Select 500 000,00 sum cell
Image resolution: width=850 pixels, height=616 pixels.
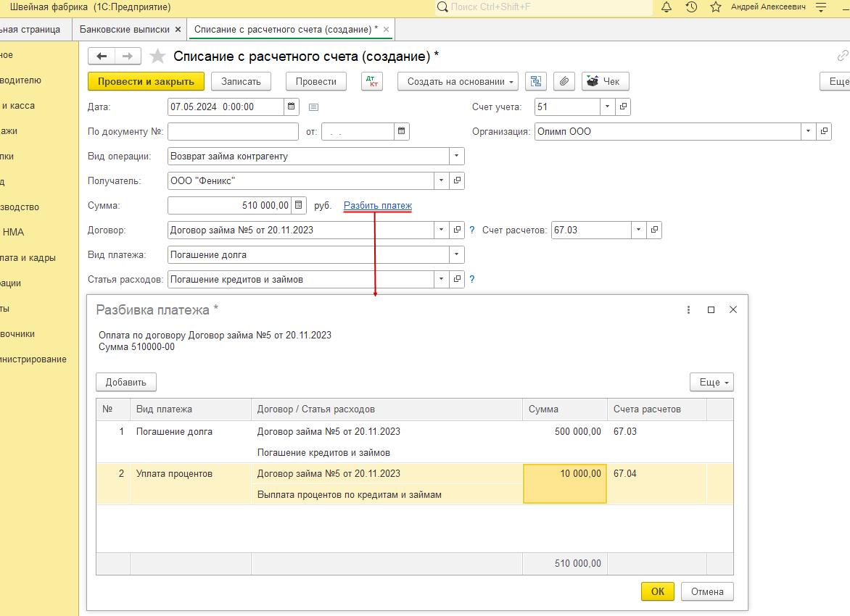tap(565, 442)
